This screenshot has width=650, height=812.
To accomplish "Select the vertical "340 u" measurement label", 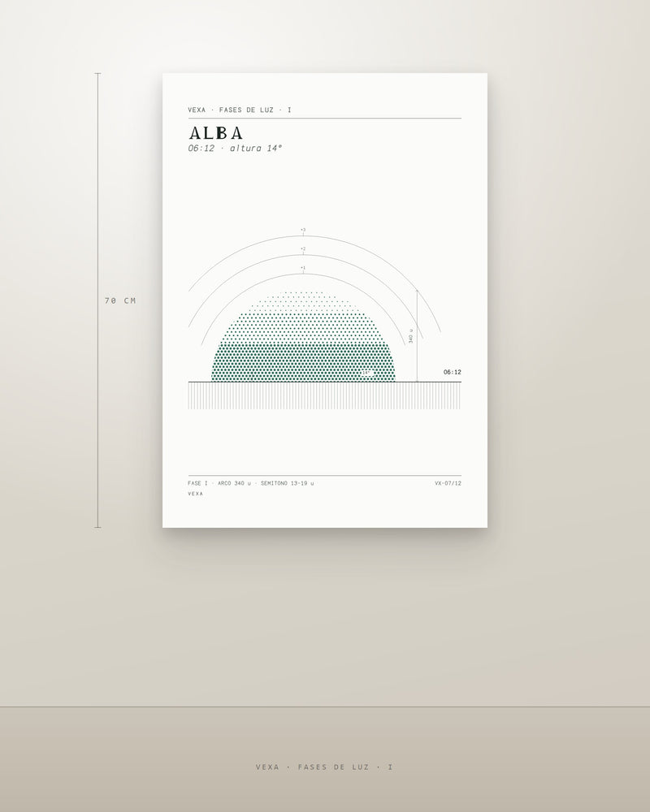I will pyautogui.click(x=411, y=335).
